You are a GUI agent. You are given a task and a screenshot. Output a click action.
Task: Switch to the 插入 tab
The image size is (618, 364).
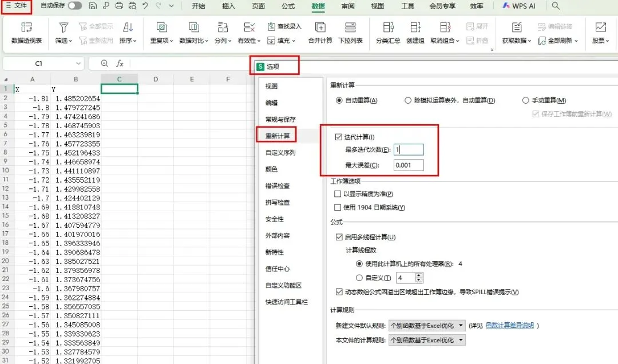click(228, 6)
